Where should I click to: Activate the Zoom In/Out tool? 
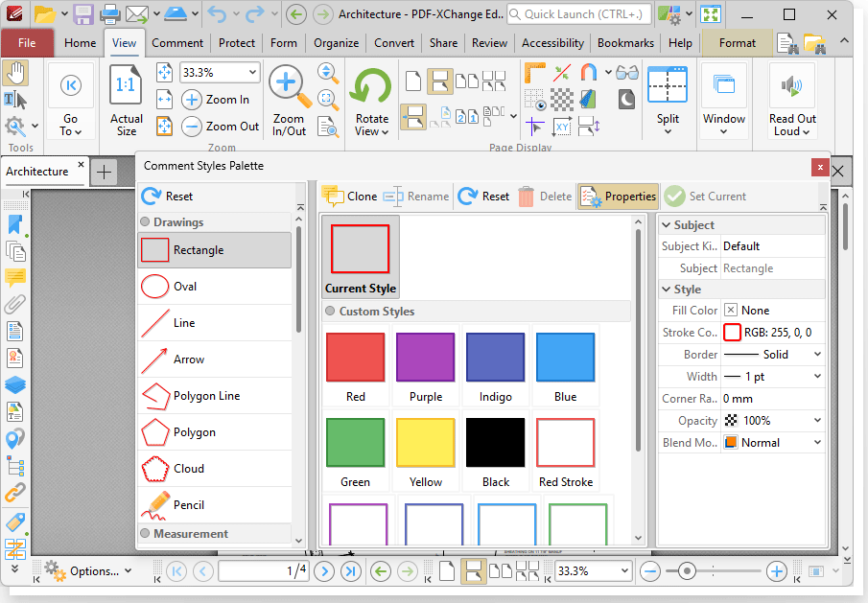[289, 101]
